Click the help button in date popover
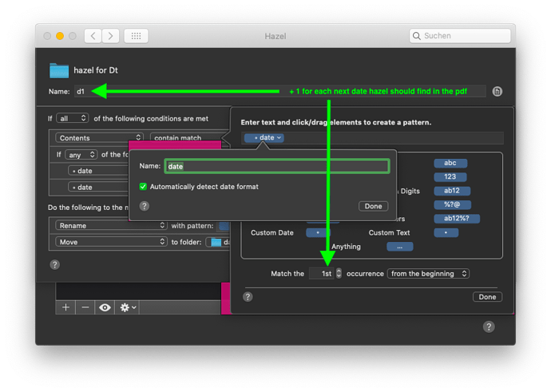Viewport: 551px width, 392px height. coord(145,205)
